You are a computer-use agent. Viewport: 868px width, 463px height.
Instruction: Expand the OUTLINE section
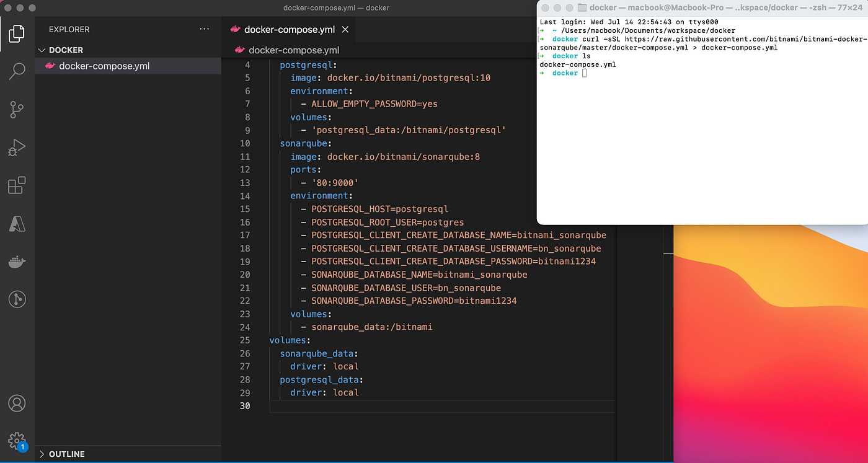(x=42, y=454)
